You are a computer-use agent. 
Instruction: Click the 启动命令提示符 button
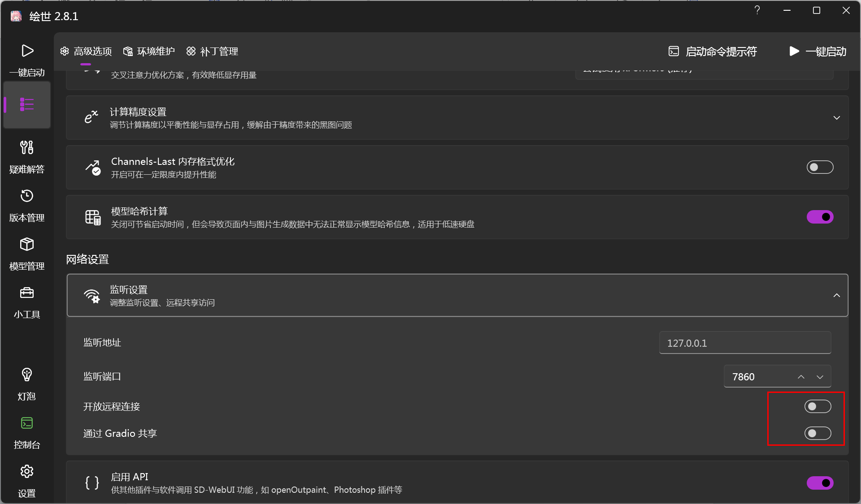coord(713,52)
